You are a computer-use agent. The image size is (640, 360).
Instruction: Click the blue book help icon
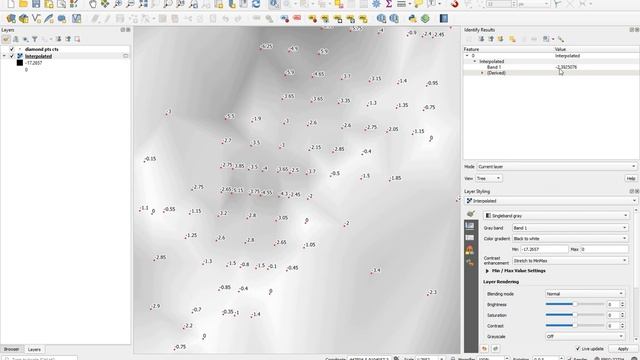pyautogui.click(x=444, y=18)
